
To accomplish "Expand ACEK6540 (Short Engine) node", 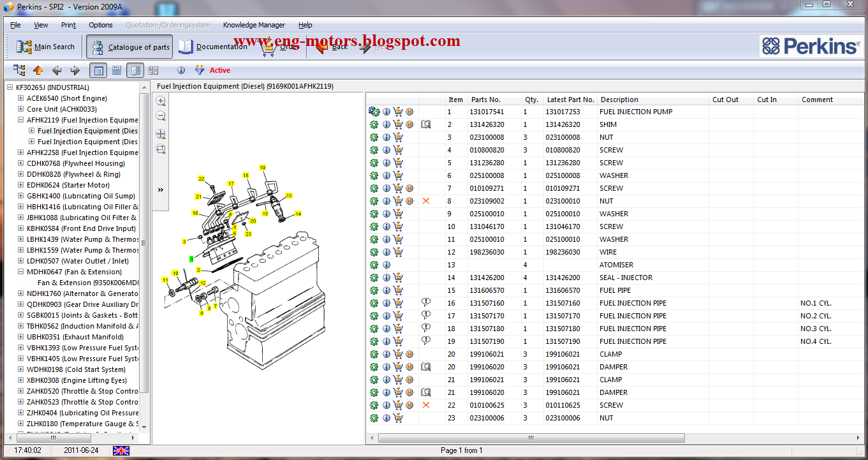I will click(x=21, y=98).
